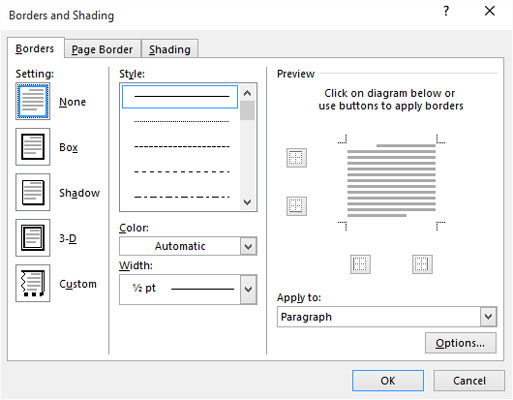Pick the Shadow border setting icon
The height and width of the screenshot is (400, 513).
[x=33, y=192]
